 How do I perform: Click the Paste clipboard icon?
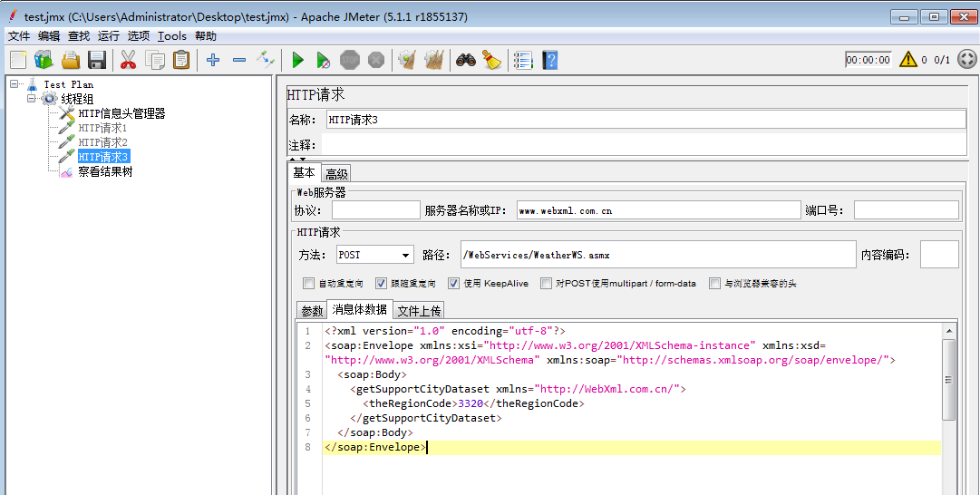point(181,60)
